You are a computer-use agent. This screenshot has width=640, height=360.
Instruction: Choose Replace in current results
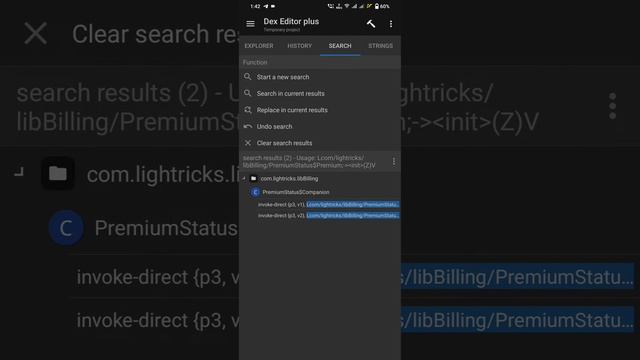(x=320, y=110)
